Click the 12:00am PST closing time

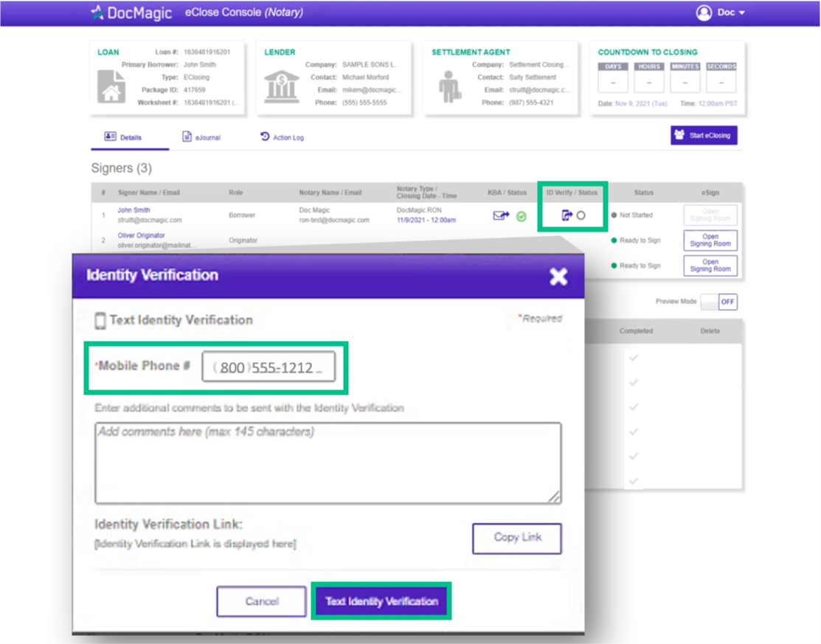(x=717, y=104)
